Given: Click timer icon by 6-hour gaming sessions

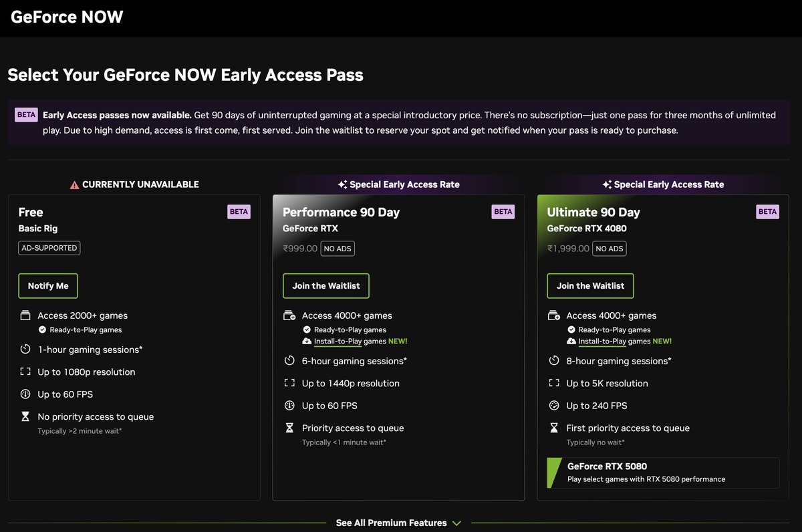Looking at the screenshot, I should (x=289, y=361).
